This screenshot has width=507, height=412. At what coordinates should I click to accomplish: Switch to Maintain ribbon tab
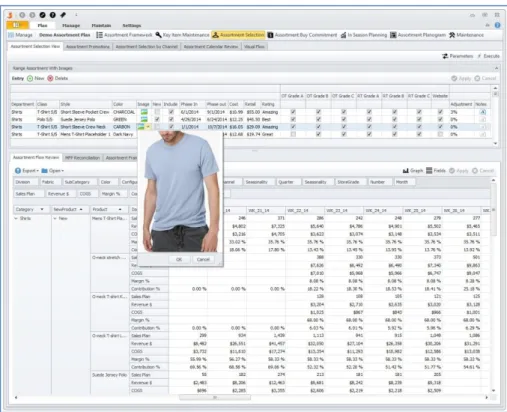coord(101,25)
